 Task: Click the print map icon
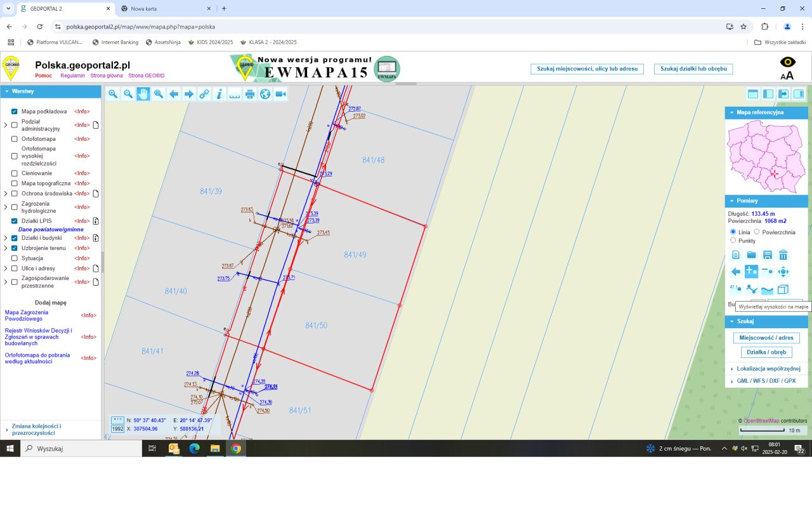[x=250, y=94]
